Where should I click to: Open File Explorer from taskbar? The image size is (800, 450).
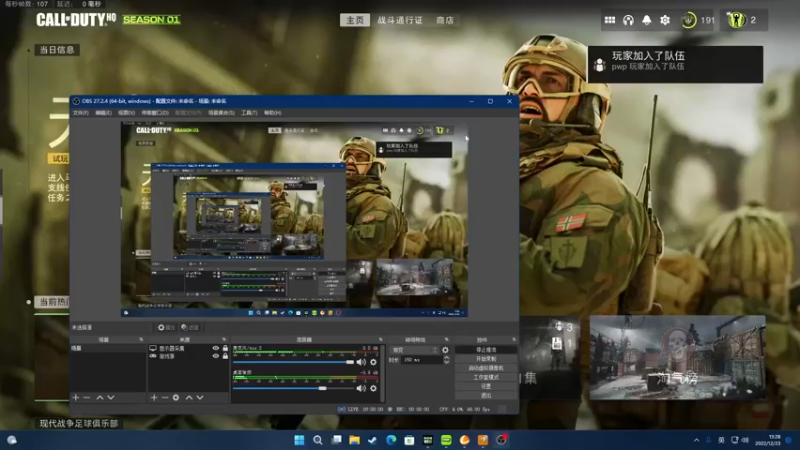[x=355, y=440]
